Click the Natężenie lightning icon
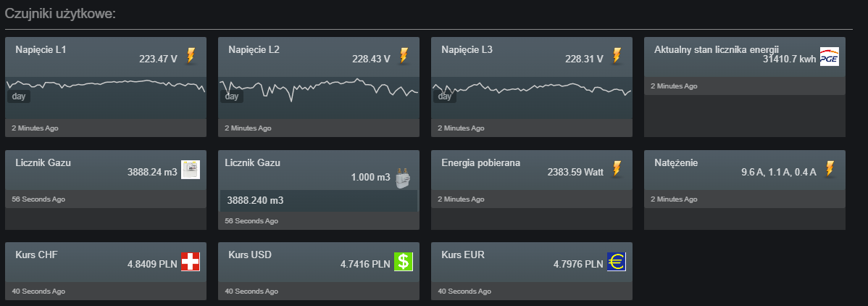 pos(830,169)
